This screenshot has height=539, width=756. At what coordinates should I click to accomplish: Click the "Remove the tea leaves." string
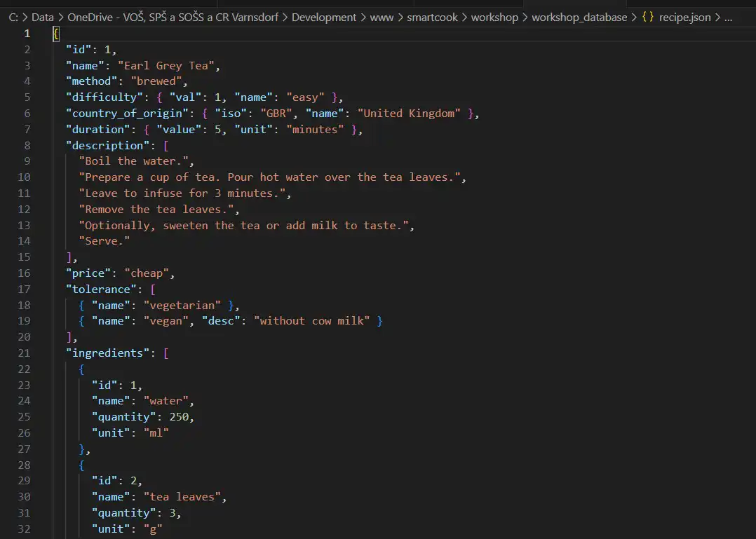(156, 210)
